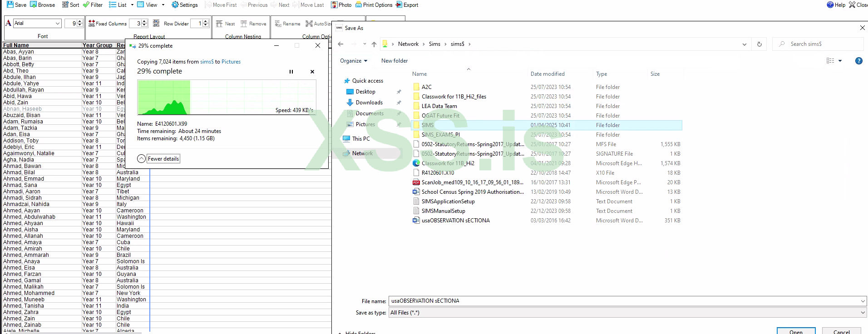The width and height of the screenshot is (868, 334).
Task: Open the Filter tool with the green tick
Action: (93, 5)
